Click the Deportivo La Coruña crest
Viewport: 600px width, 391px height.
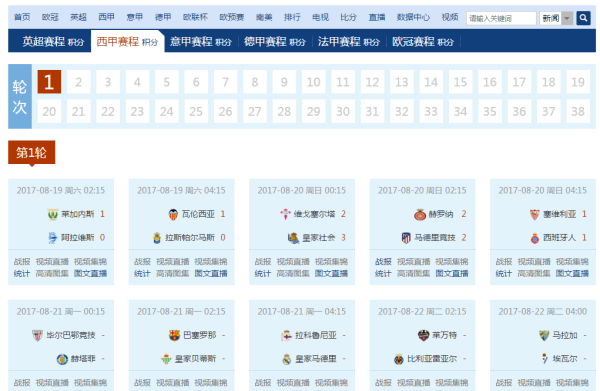point(287,336)
